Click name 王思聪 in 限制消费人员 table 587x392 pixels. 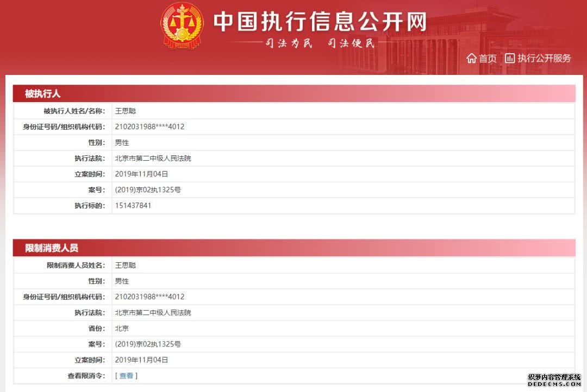126,265
